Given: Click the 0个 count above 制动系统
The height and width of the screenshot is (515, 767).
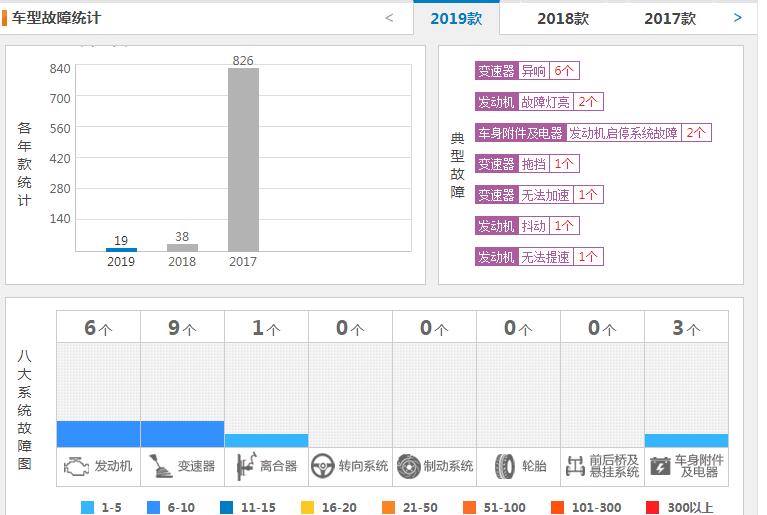Looking at the screenshot, I should [434, 328].
